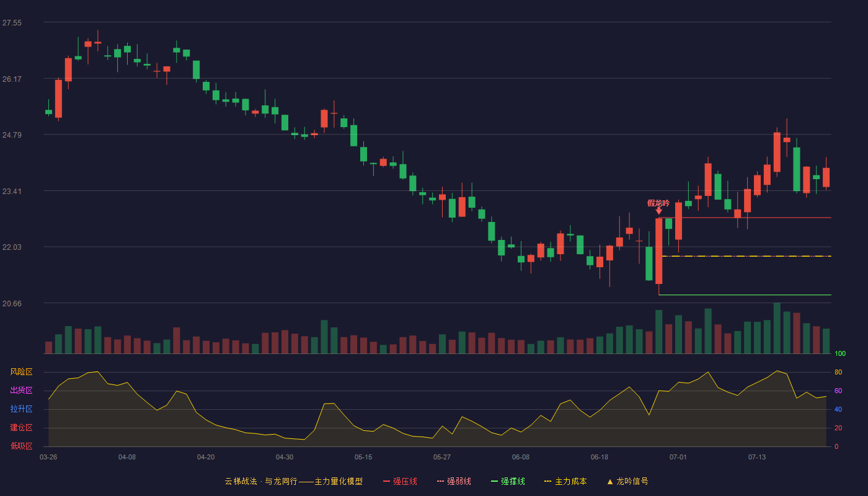Click the 22.03 price axis label
The width and height of the screenshot is (868, 496).
pos(12,247)
